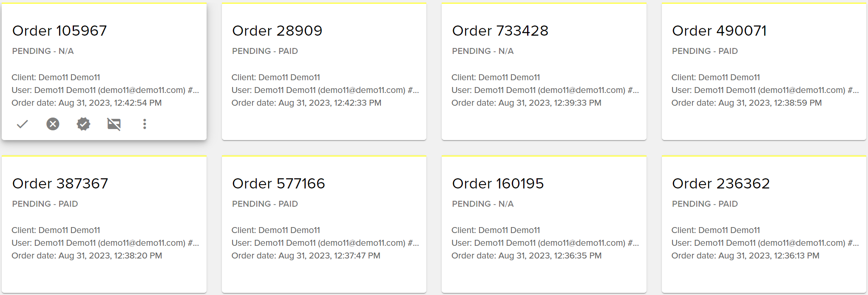Screen dimensions: 868x295
Task: Click the user email line in Order 490071
Action: click(765, 90)
